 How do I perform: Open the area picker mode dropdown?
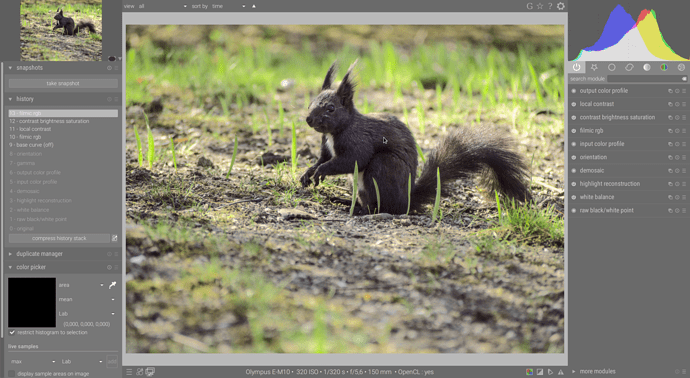click(x=81, y=285)
